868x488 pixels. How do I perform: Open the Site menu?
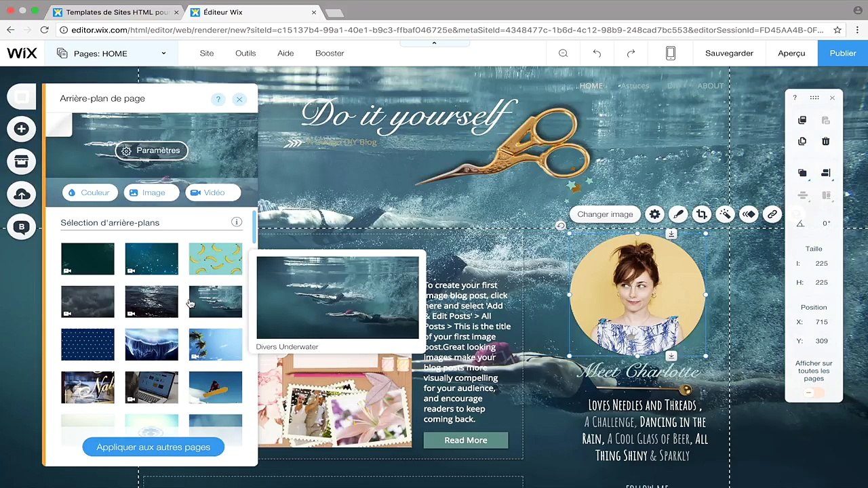point(207,53)
